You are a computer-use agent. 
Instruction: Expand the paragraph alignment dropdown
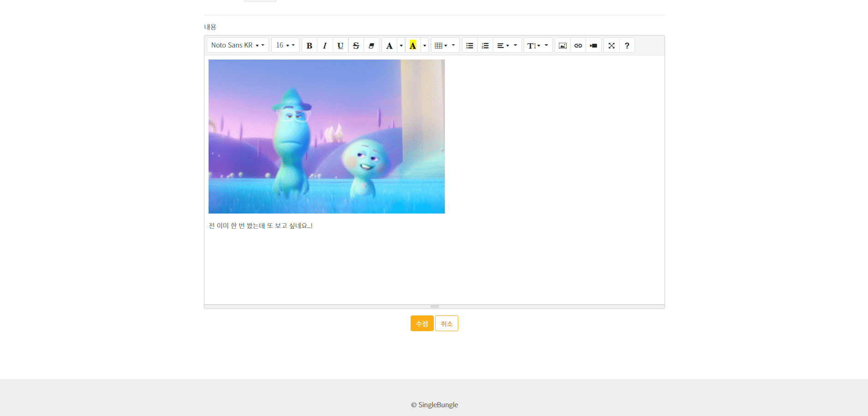click(x=507, y=45)
